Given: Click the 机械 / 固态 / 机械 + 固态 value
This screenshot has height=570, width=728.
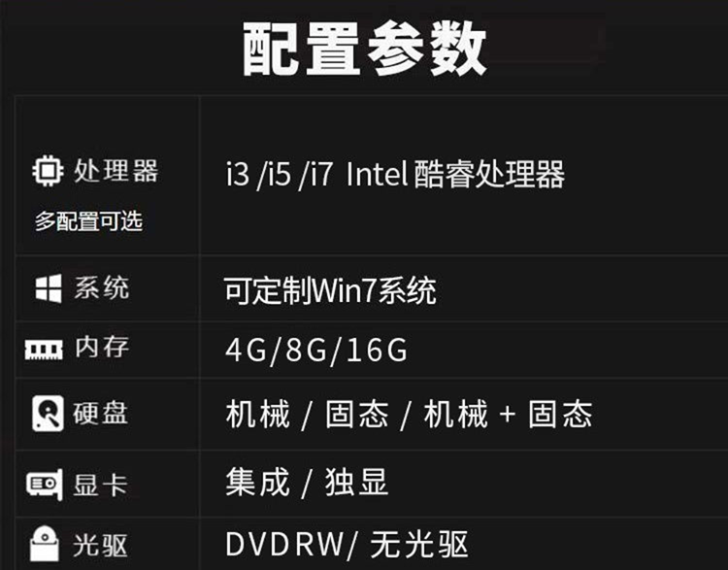Looking at the screenshot, I should point(409,414).
